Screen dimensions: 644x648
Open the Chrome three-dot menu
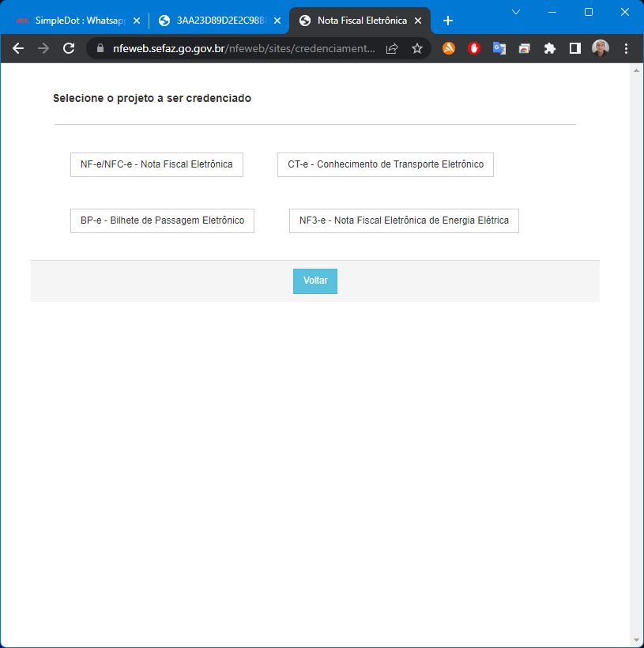coord(626,48)
